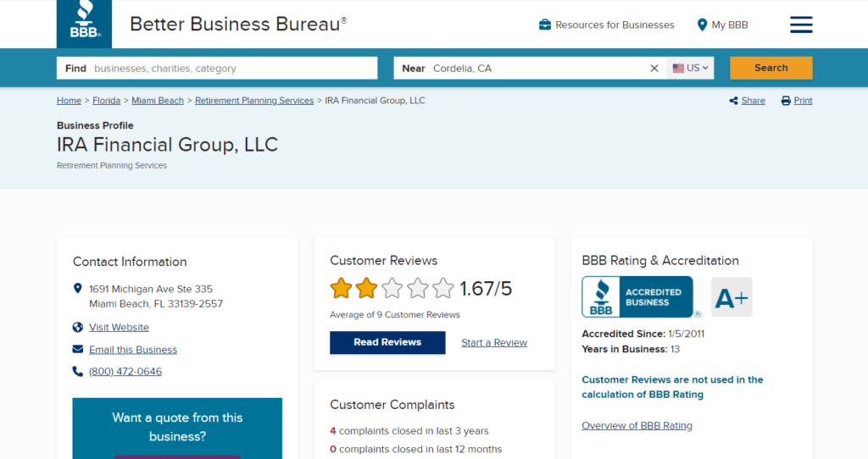Open Retirement Planning Services breadcrumb

point(254,101)
